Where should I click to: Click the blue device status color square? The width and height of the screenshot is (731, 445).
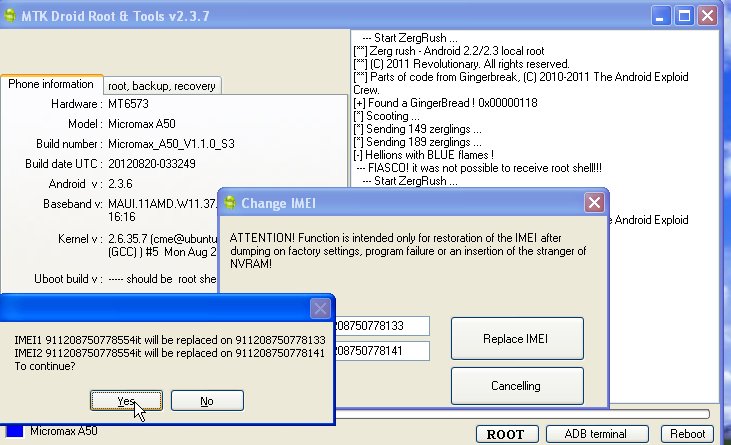point(12,432)
